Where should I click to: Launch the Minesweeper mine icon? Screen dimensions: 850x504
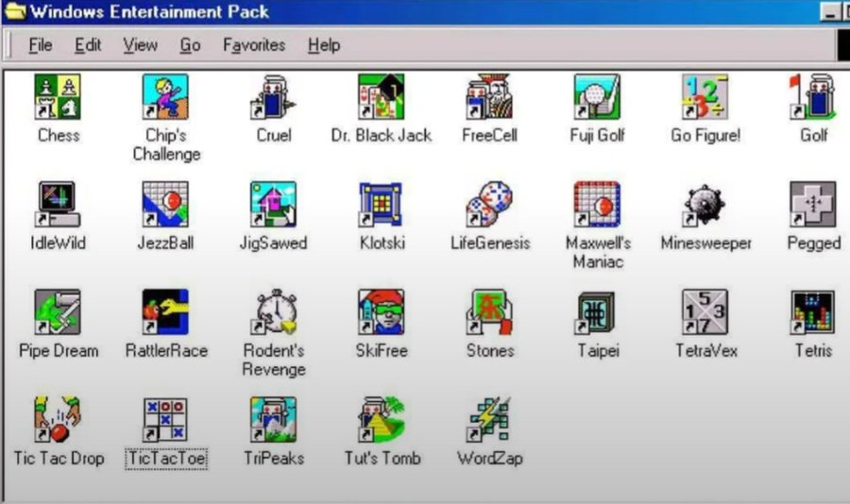(705, 204)
